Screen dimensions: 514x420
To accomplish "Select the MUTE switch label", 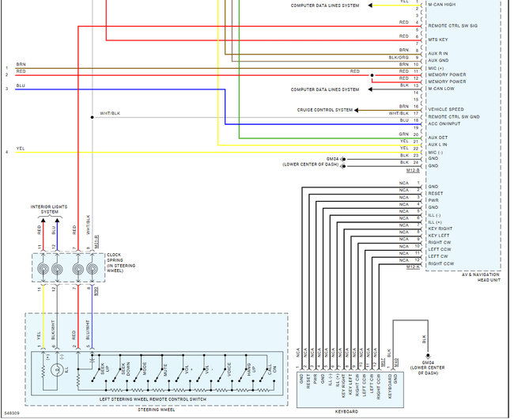I will coord(165,370).
